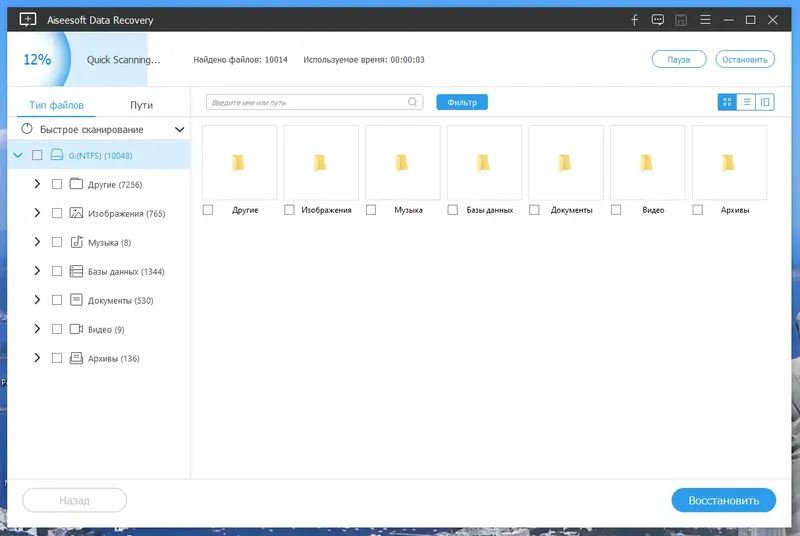Click the Другие folder icon in sidebar
Image resolution: width=800 pixels, height=536 pixels.
[x=76, y=184]
